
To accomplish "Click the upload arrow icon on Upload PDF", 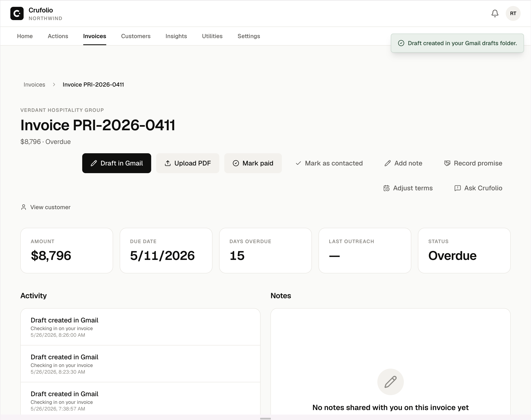I will tap(168, 163).
